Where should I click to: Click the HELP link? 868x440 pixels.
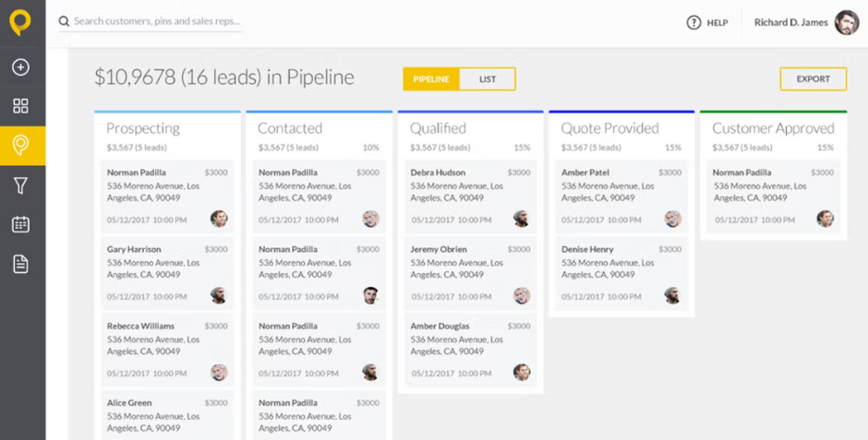717,23
